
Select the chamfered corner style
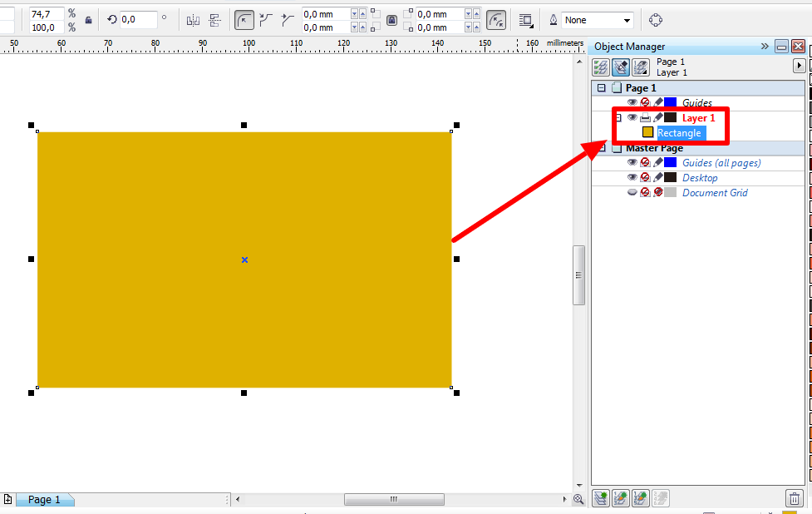coord(288,20)
